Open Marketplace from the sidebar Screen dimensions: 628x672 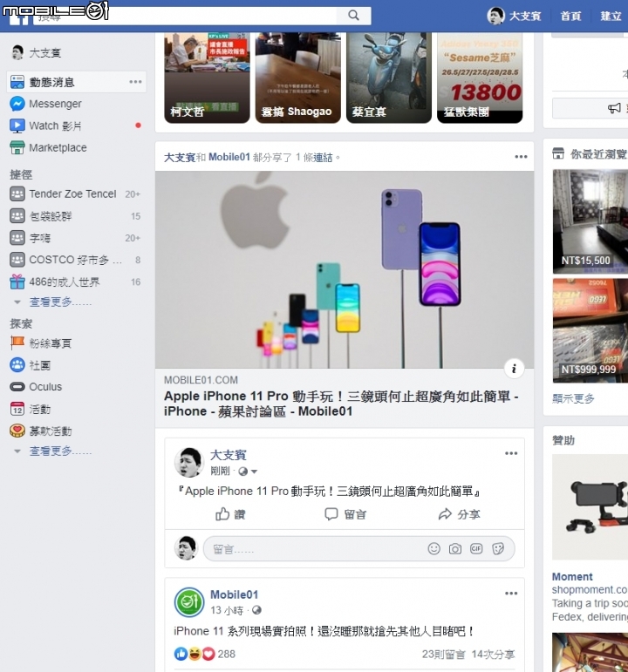click(x=58, y=148)
